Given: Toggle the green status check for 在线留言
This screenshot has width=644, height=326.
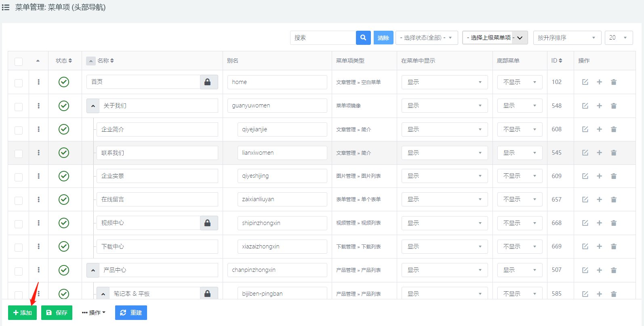Looking at the screenshot, I should coord(64,200).
